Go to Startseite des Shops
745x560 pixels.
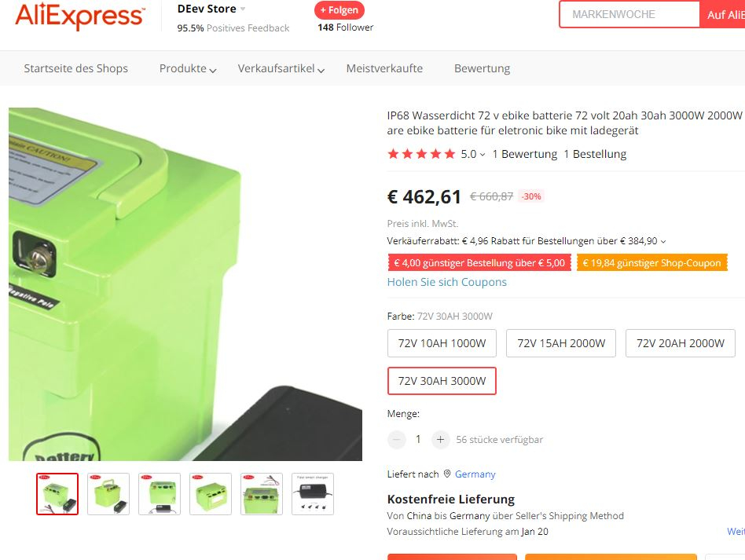(x=76, y=68)
